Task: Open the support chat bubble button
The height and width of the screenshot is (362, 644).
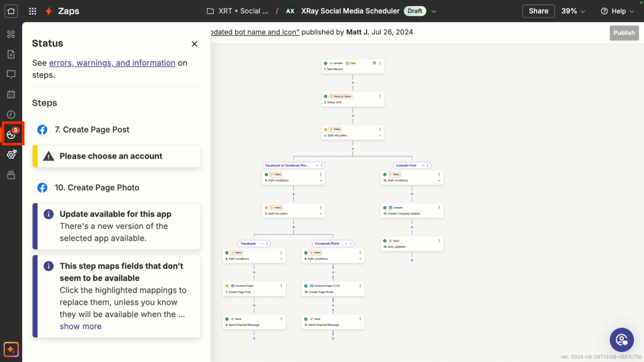Action: 621,340
